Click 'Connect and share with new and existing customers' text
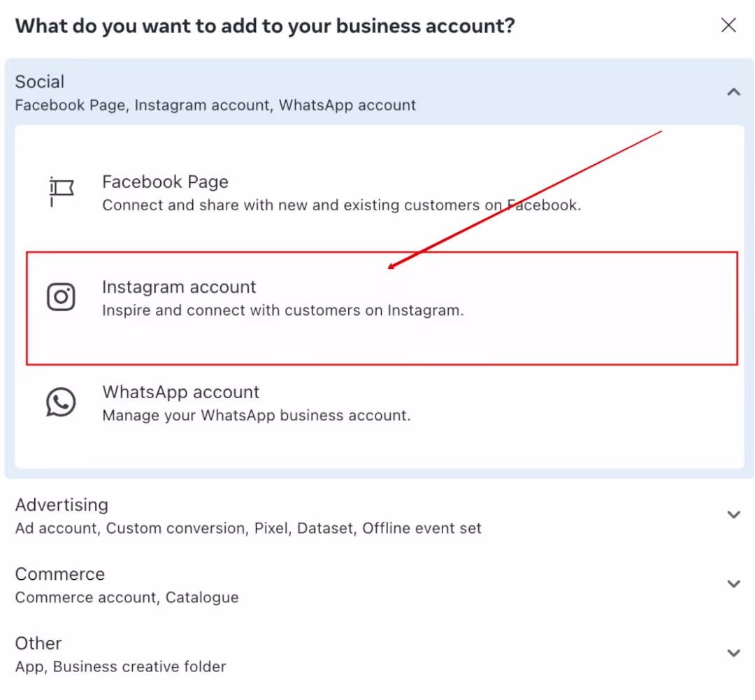 click(341, 205)
